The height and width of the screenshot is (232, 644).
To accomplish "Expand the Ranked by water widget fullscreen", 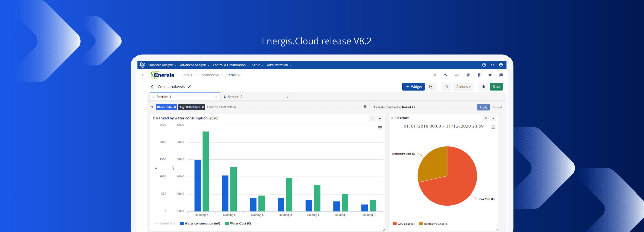I will coord(372,118).
